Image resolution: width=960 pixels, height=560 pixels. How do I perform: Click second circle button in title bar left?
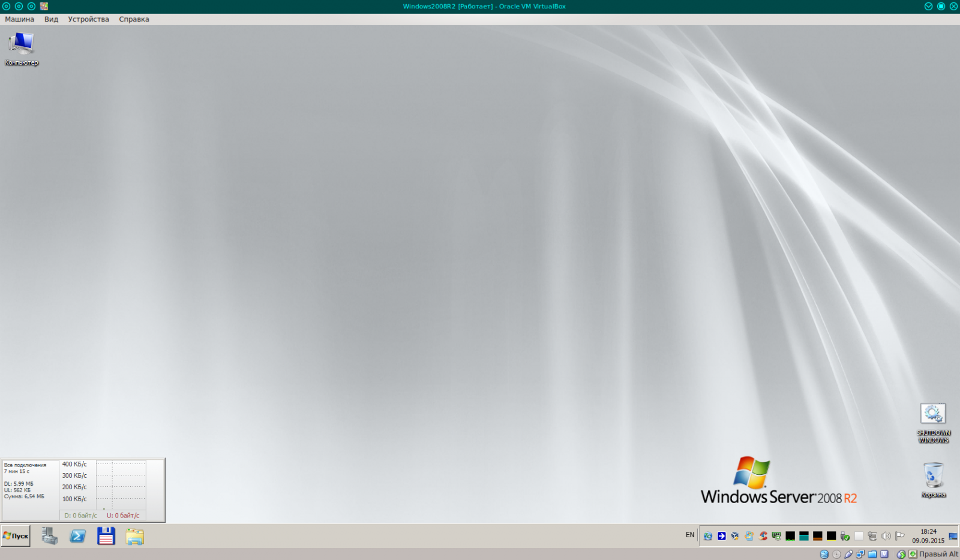[x=19, y=7]
